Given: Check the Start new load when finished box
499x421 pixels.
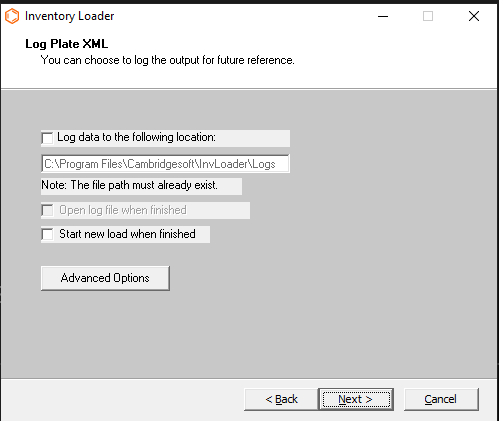Looking at the screenshot, I should click(47, 234).
